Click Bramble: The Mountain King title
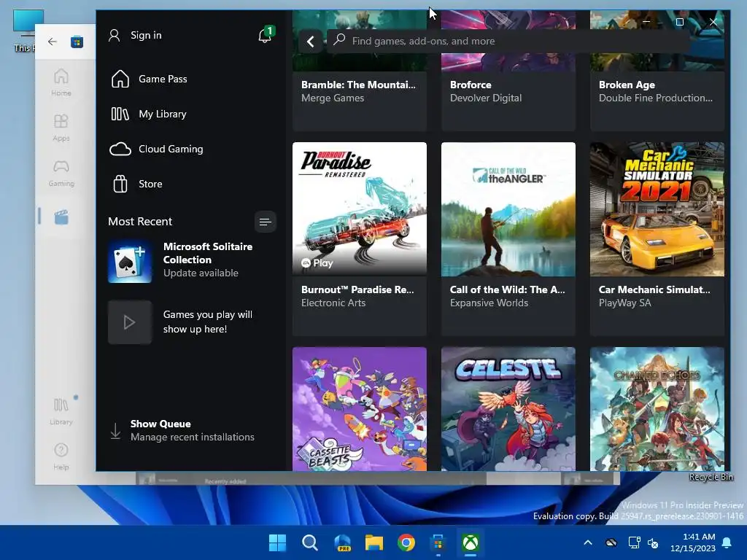The height and width of the screenshot is (560, 747). coord(358,85)
